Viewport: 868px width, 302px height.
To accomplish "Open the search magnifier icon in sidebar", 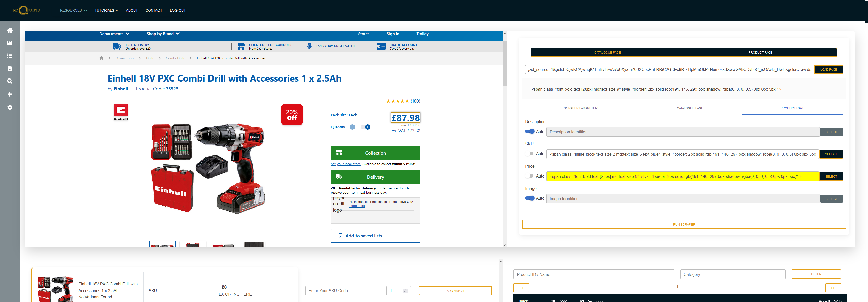I will 10,81.
